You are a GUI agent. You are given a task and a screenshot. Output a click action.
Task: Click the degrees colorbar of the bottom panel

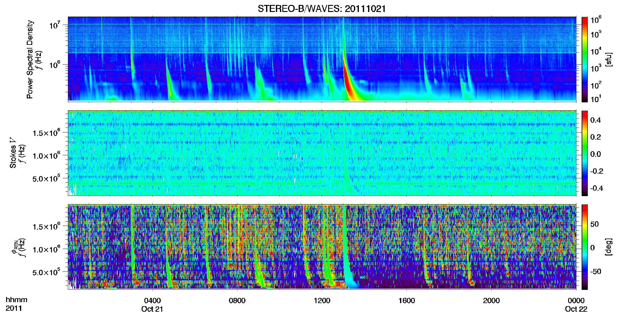tap(584, 247)
